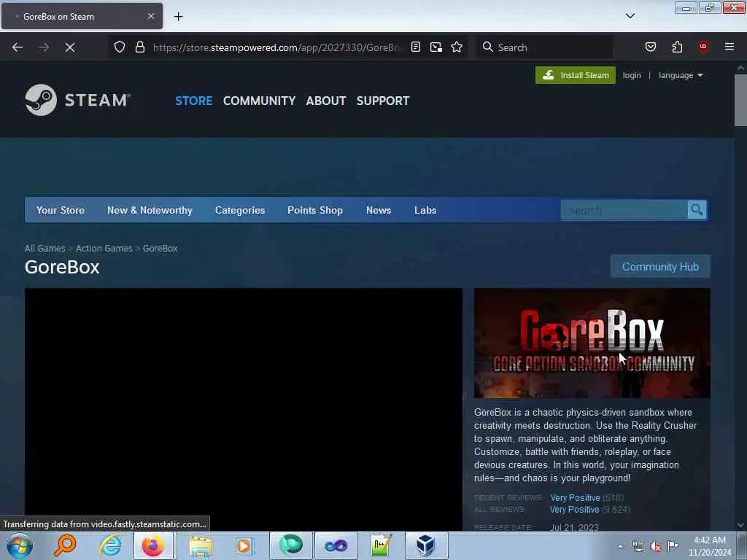
Task: Open the file explorer folder taskbar icon
Action: (201, 545)
